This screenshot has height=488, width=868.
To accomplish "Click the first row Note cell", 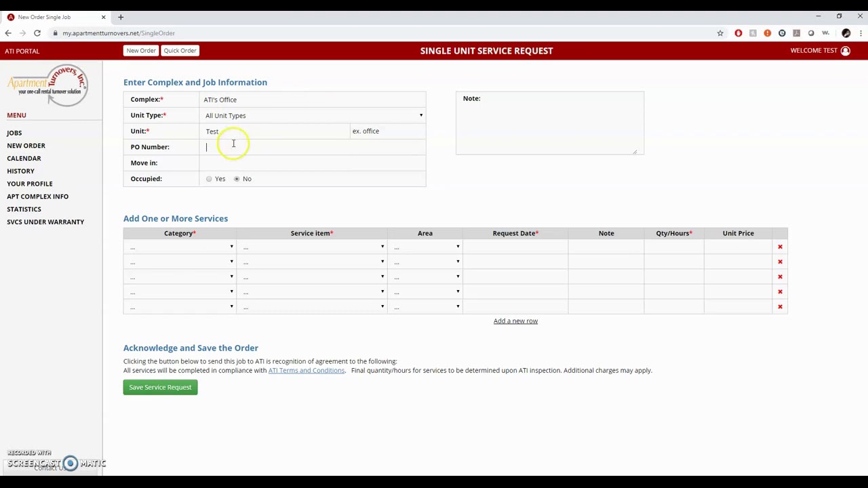I will 606,247.
